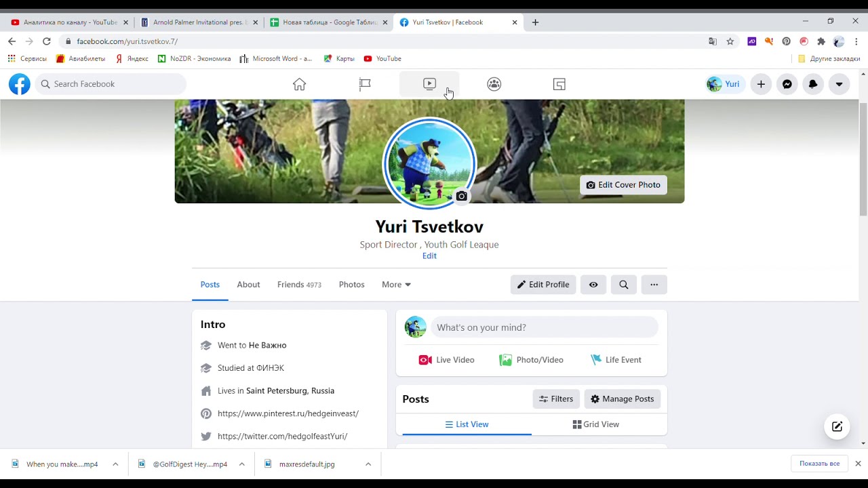Click the Create plus button
Viewport: 868px width, 488px height.
761,84
